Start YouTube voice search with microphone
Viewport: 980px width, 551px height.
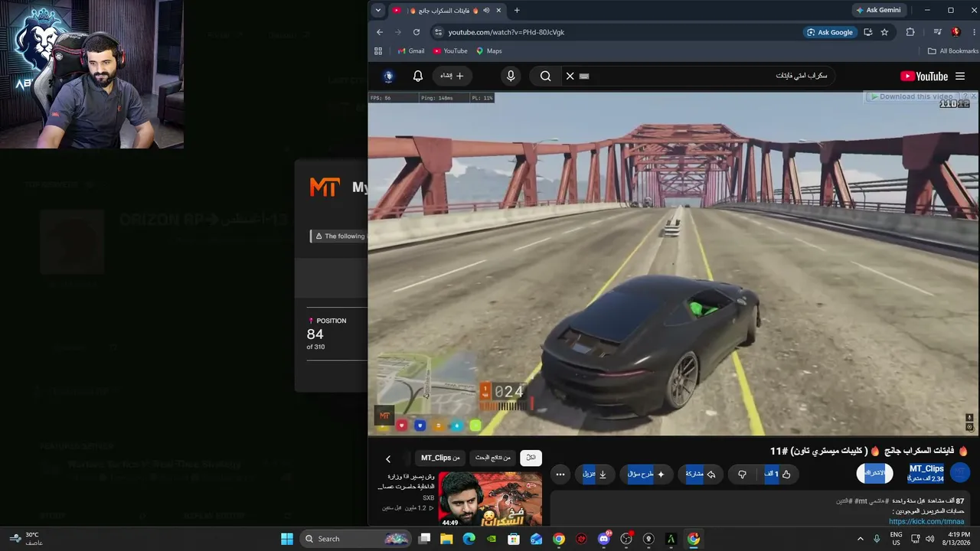[x=511, y=76]
